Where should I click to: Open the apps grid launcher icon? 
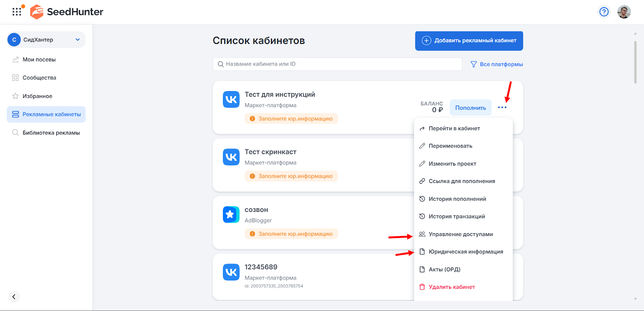17,12
